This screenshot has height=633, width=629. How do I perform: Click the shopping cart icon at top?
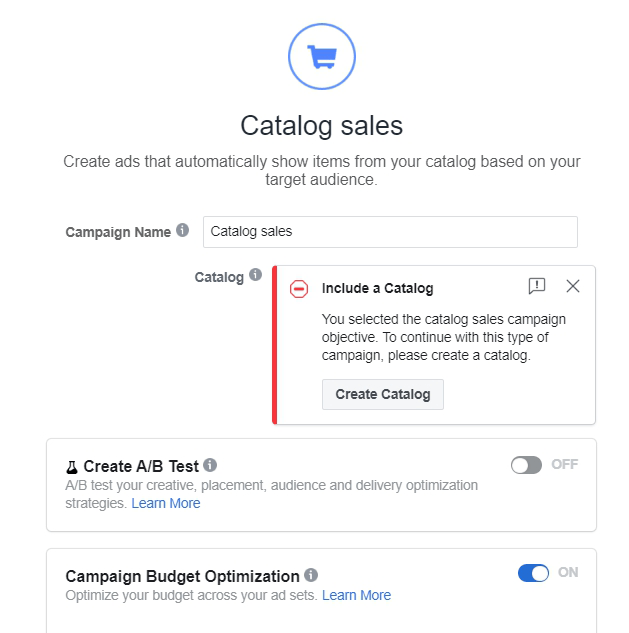322,57
